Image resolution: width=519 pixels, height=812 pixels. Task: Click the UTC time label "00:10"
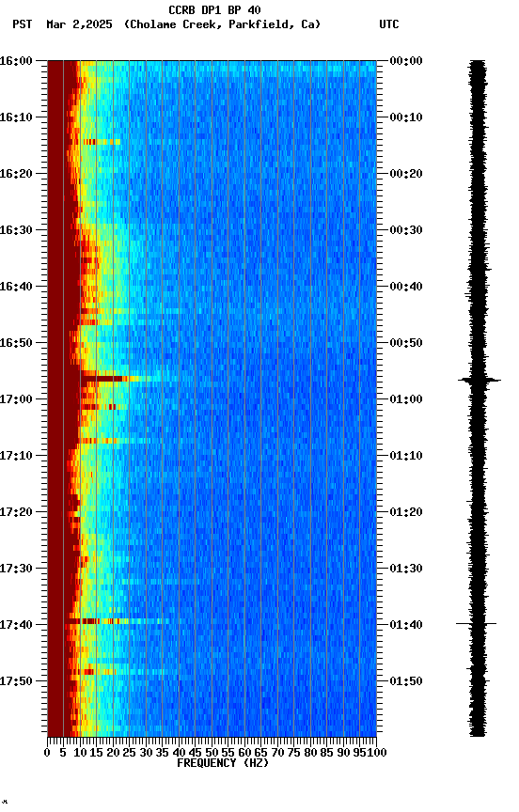click(x=406, y=117)
